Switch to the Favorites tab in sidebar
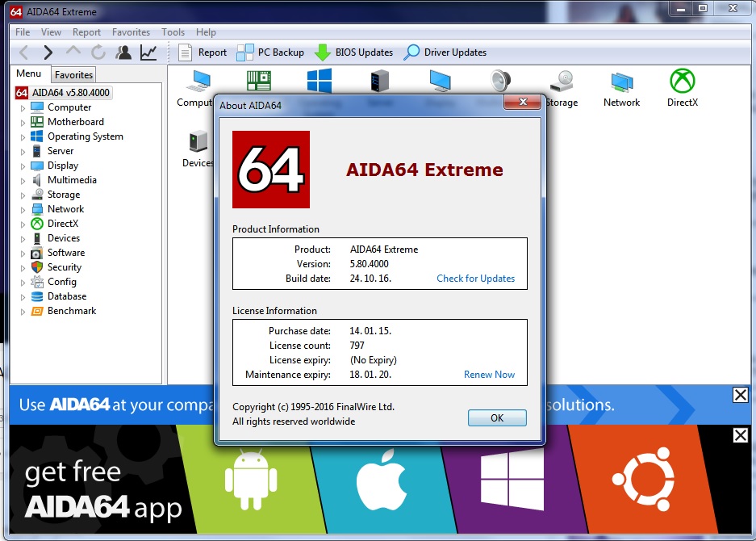The height and width of the screenshot is (541, 756). pyautogui.click(x=73, y=75)
